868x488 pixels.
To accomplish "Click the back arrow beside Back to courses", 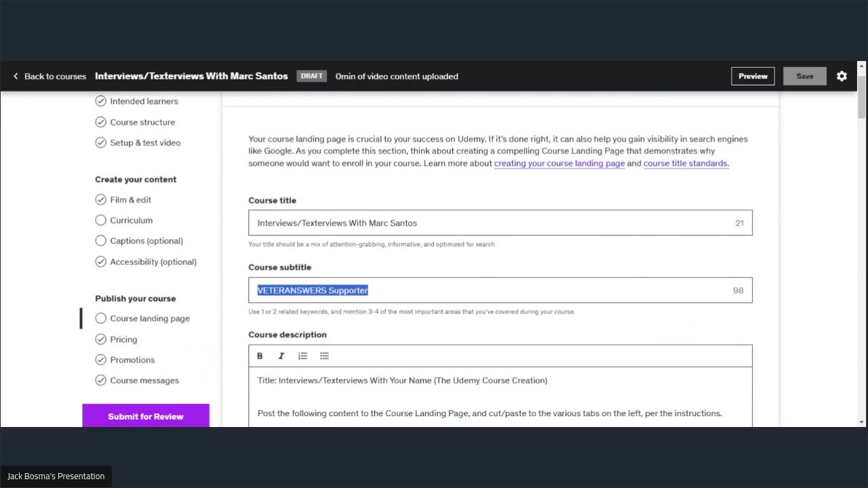I will (x=16, y=77).
